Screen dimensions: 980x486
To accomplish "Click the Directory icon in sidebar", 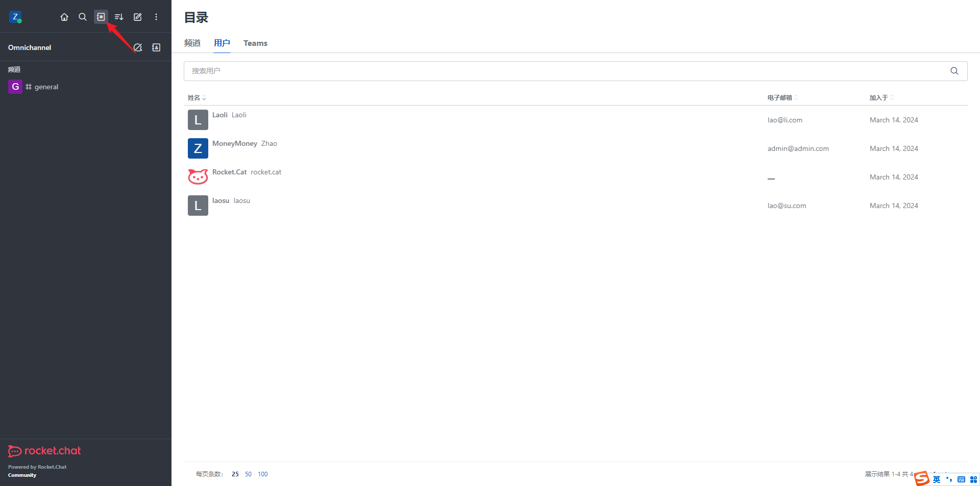I will (101, 17).
